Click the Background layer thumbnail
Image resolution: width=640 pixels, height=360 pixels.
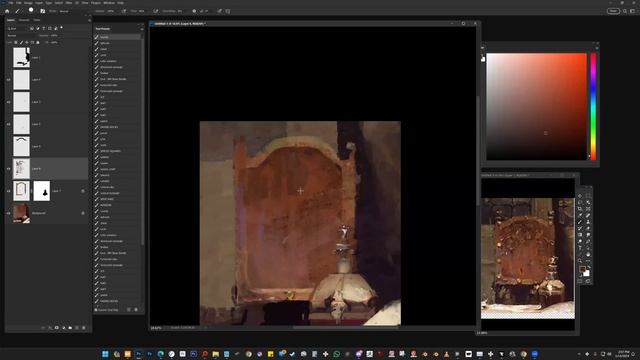pyautogui.click(x=21, y=213)
